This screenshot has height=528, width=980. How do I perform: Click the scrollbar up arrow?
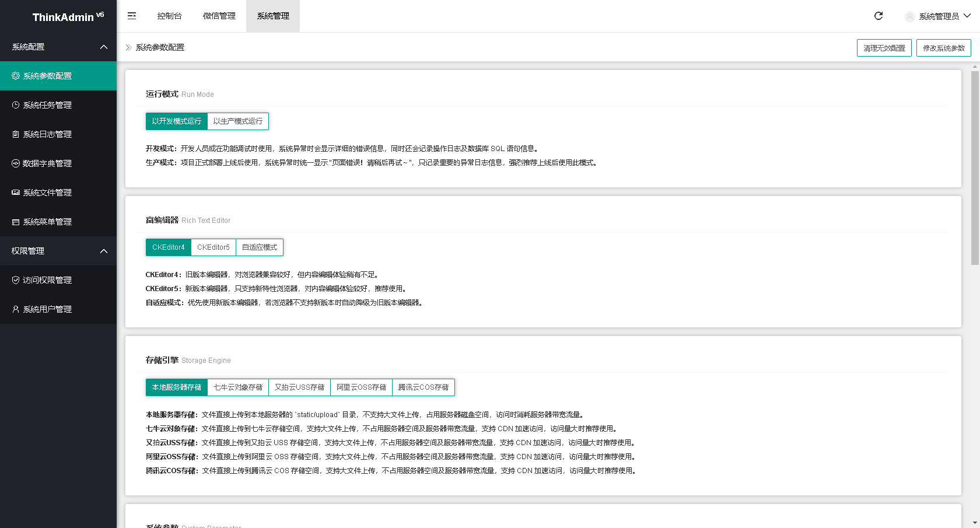tap(975, 67)
